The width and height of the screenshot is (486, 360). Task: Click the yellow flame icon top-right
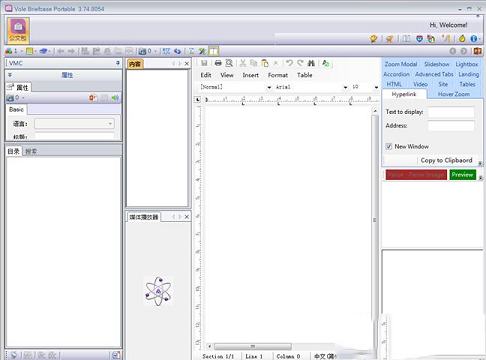coord(462,39)
